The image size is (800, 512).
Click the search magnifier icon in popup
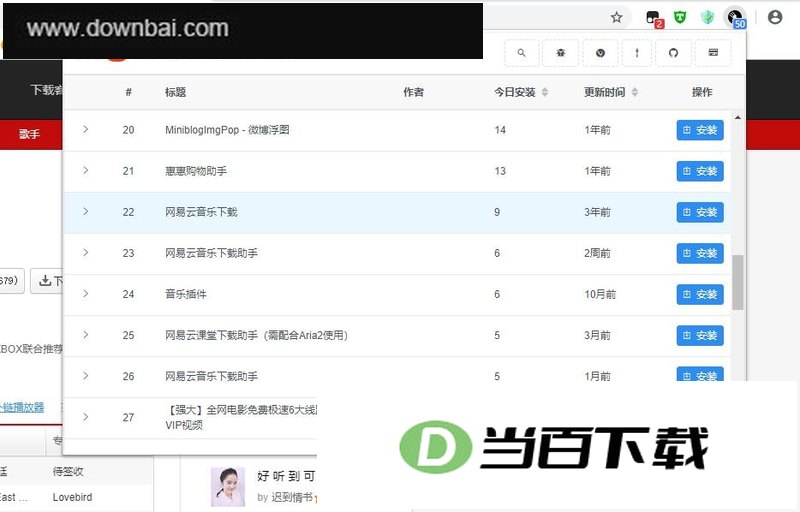click(x=521, y=53)
